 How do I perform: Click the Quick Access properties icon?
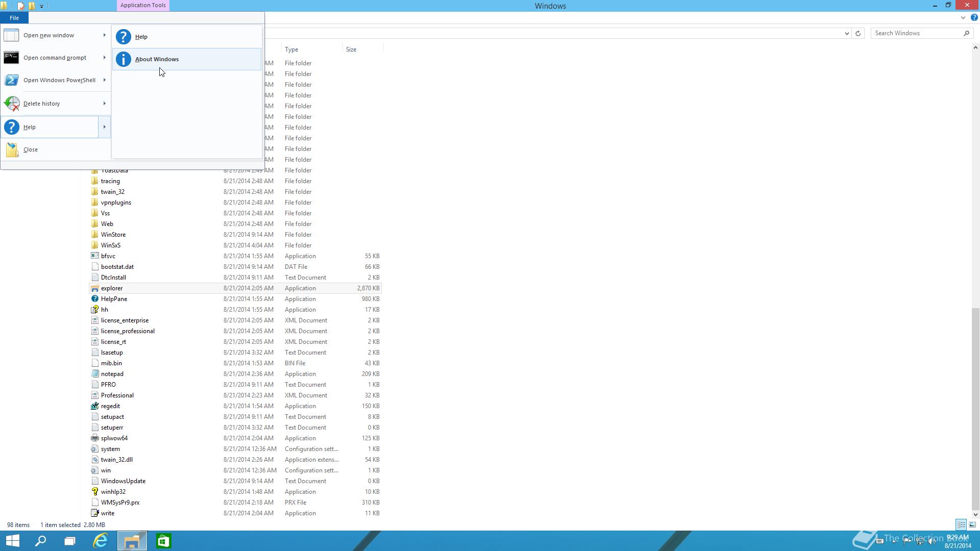(21, 6)
